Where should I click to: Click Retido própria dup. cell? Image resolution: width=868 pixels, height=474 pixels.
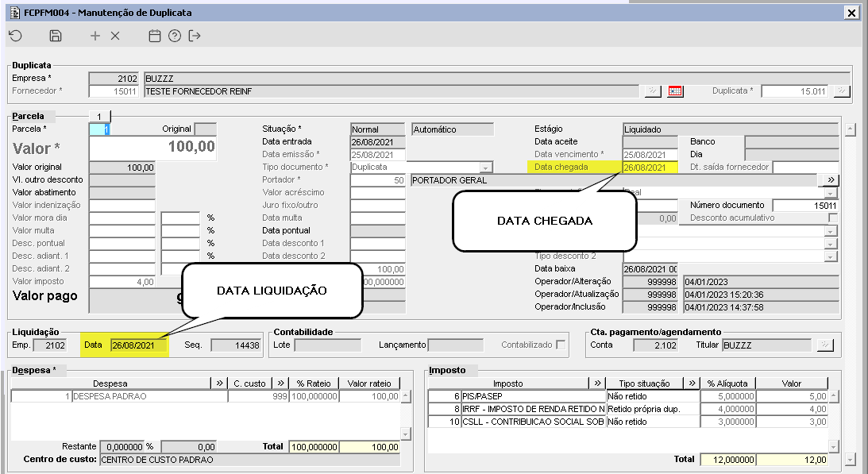pos(654,409)
